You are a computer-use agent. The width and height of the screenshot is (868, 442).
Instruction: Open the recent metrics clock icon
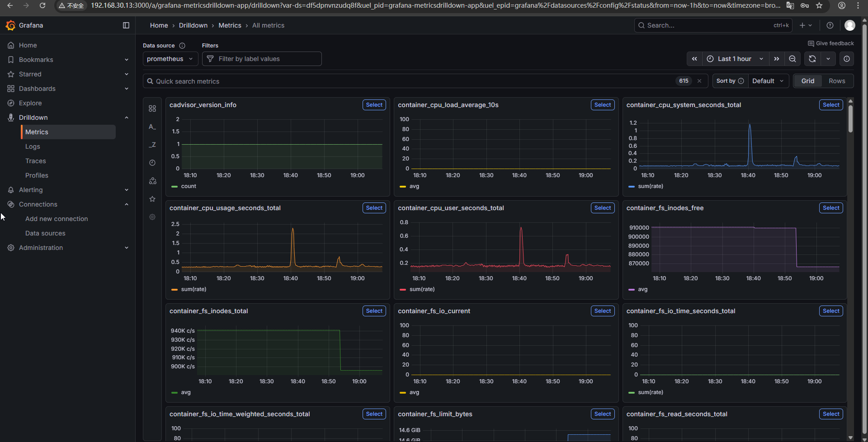(152, 163)
